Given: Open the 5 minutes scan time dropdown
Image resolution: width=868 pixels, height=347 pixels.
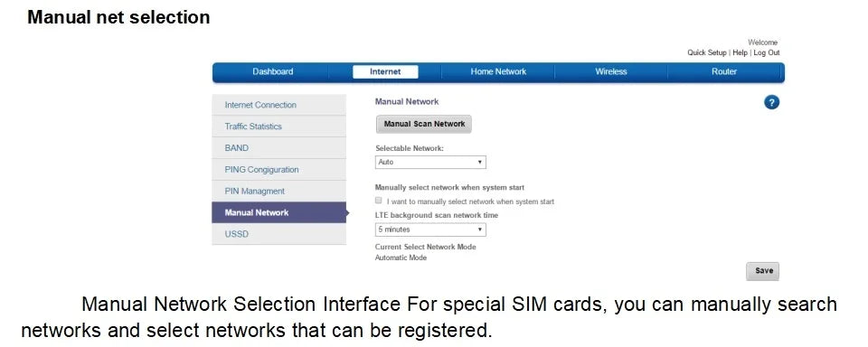Looking at the screenshot, I should click(430, 230).
